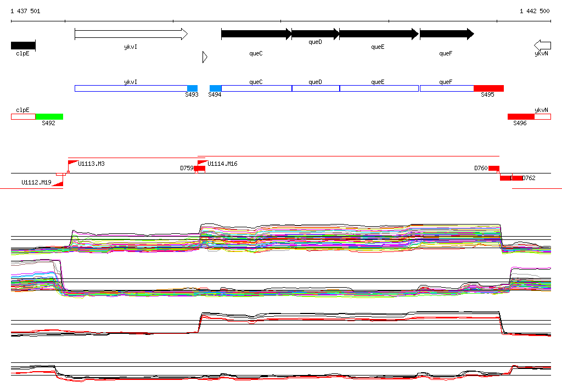The image size is (562, 392).
Task: Click the white left-pointing ykvN gene arrow
Action: 542,46
